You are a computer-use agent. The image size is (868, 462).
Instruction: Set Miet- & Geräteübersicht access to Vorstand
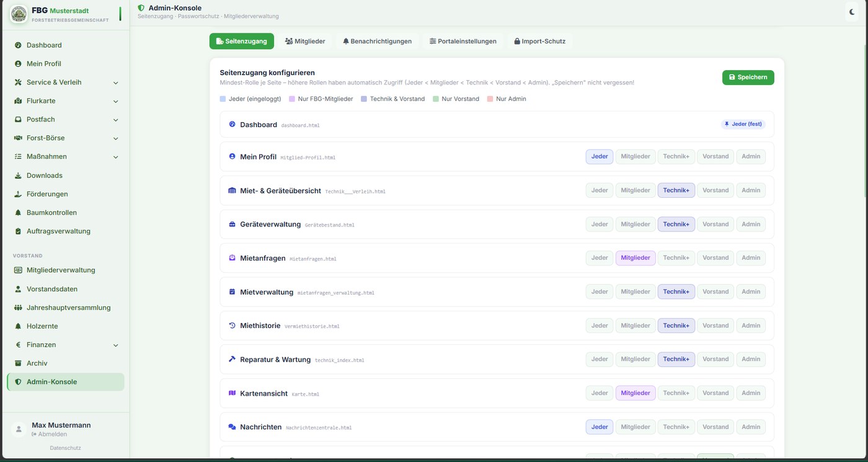click(715, 190)
